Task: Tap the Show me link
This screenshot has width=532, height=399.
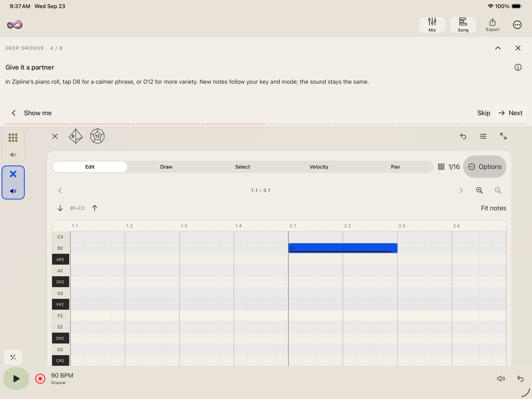Action: tap(38, 113)
